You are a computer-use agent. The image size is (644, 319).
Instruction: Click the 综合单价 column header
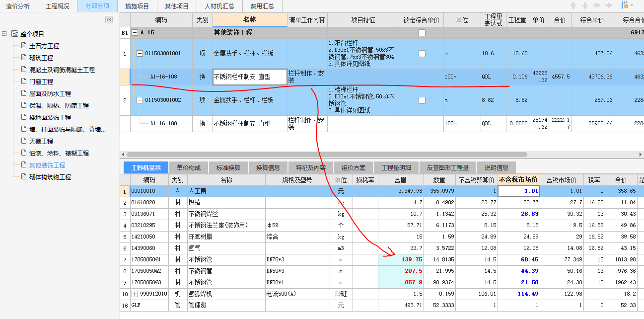coord(592,20)
